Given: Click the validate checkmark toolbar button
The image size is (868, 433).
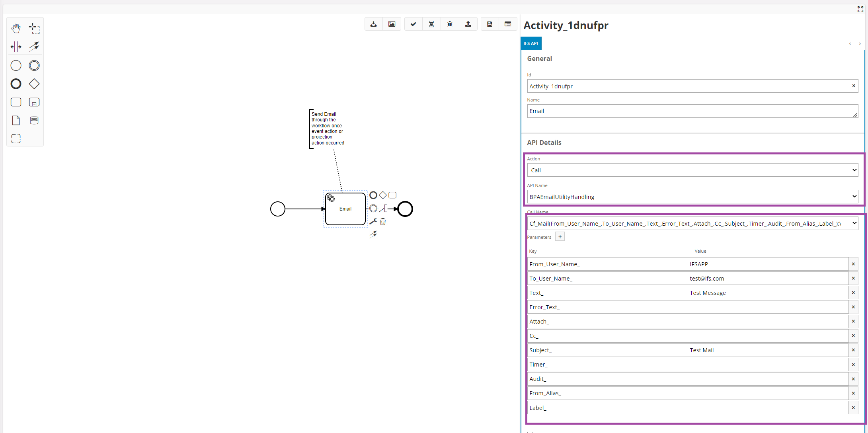Looking at the screenshot, I should [414, 24].
